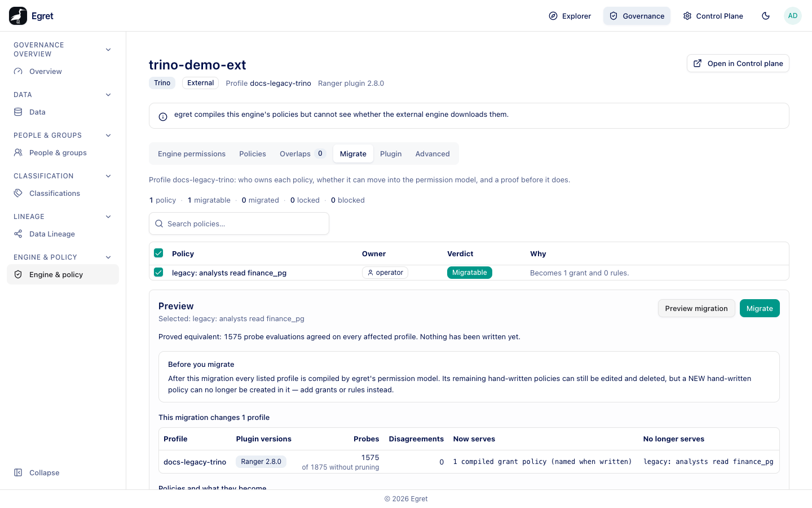The image size is (812, 508).
Task: Collapse the Engine & Policy section chevron
Action: click(108, 257)
